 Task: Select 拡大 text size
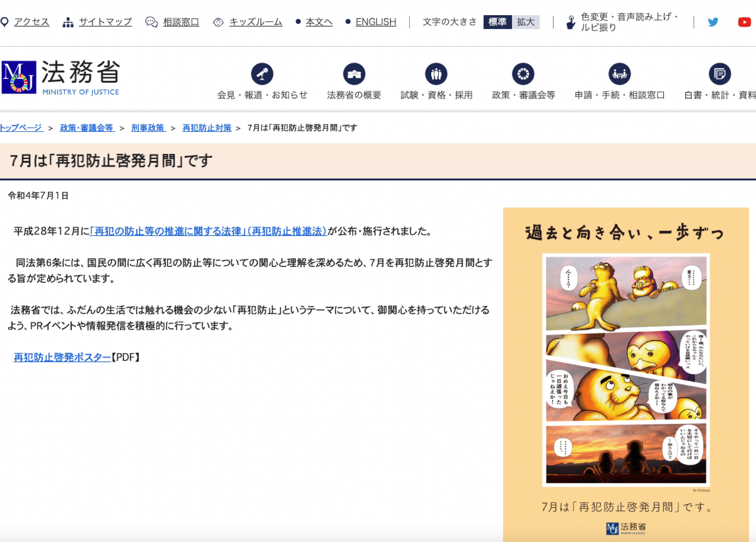526,22
